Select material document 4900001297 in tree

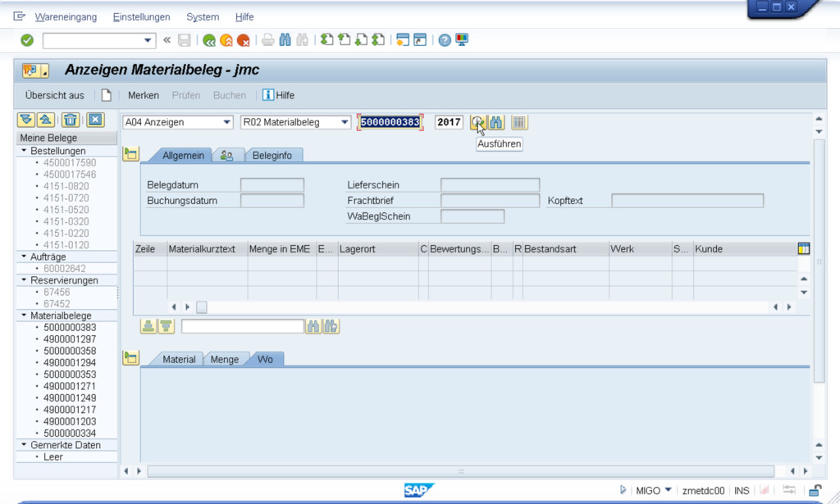70,339
